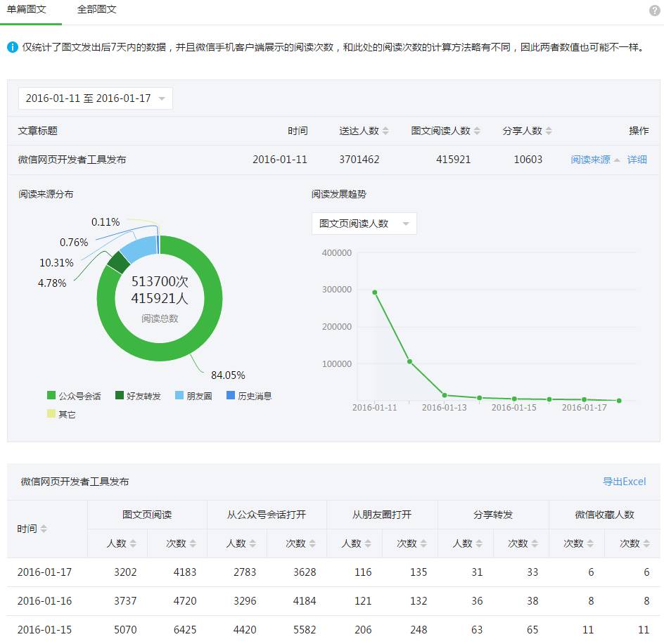Click the 4.78% chart label
Viewport: 664px width, 644px height.
[x=52, y=283]
